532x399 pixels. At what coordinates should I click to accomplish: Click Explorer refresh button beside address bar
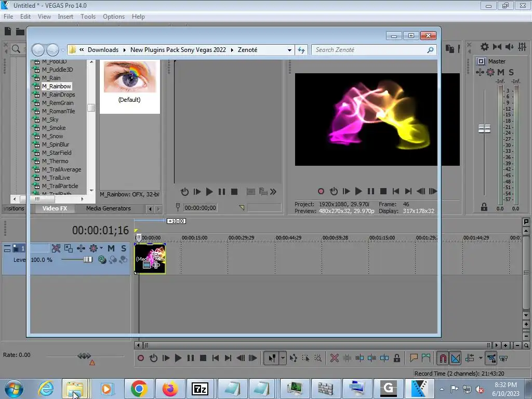(301, 50)
